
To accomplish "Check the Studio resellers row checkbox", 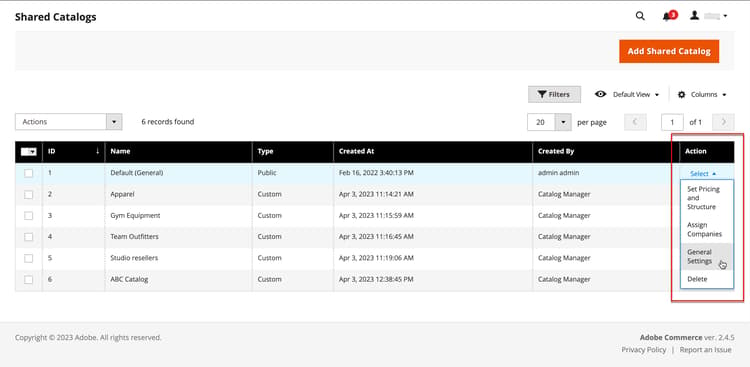I will coord(29,258).
